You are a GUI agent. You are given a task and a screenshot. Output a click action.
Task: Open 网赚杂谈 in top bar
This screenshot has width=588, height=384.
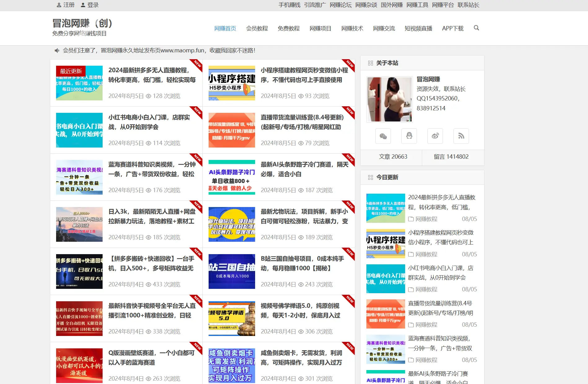point(366,5)
